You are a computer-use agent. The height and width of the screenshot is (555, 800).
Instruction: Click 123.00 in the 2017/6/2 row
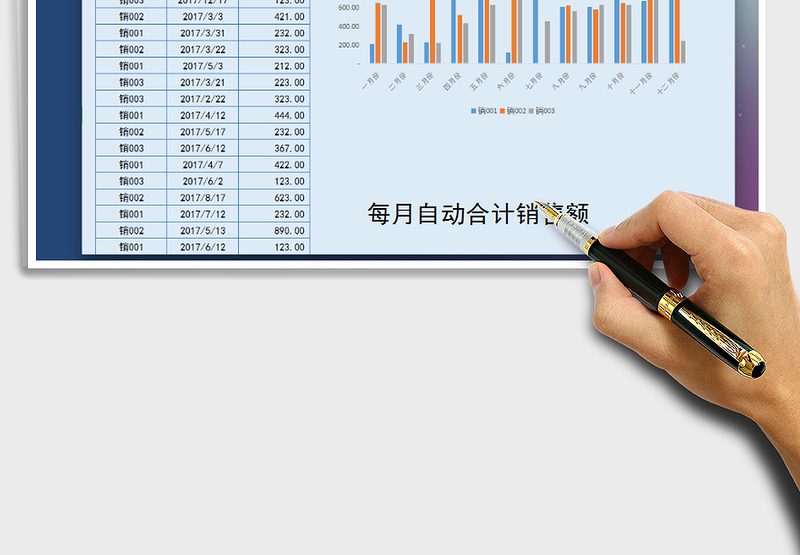pyautogui.click(x=274, y=181)
